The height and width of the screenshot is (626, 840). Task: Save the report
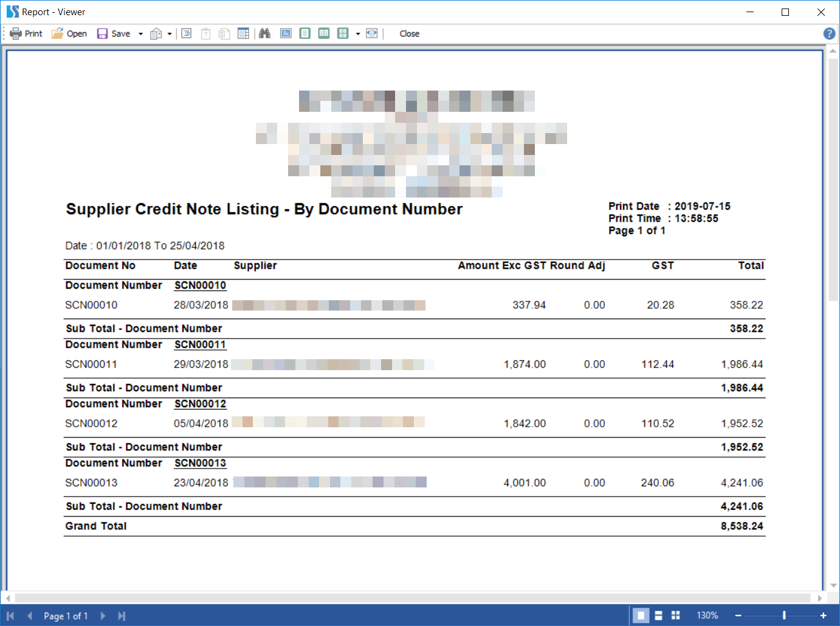pos(114,33)
